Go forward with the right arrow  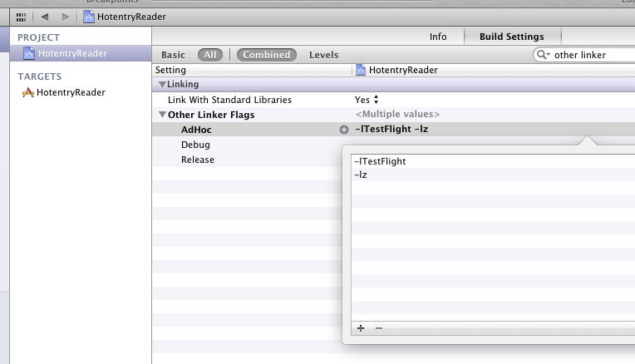[65, 17]
